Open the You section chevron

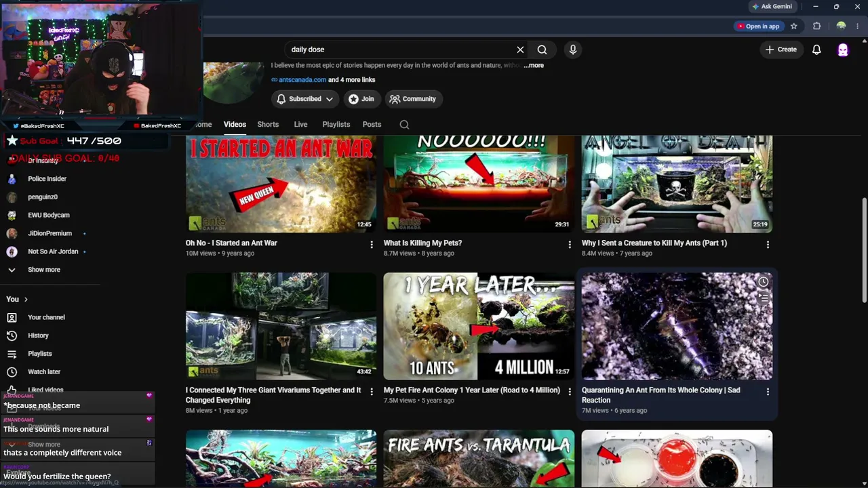coord(26,300)
